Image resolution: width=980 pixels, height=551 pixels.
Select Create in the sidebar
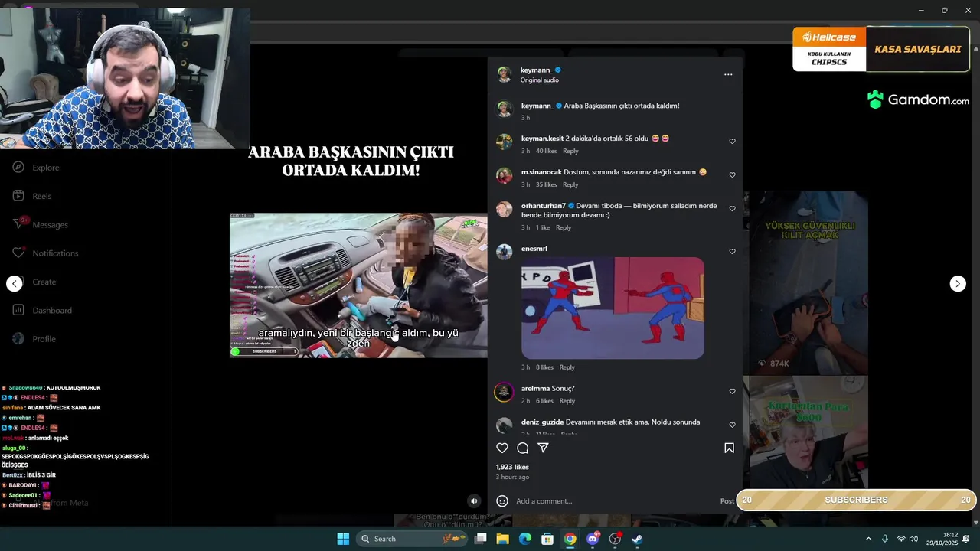point(35,282)
